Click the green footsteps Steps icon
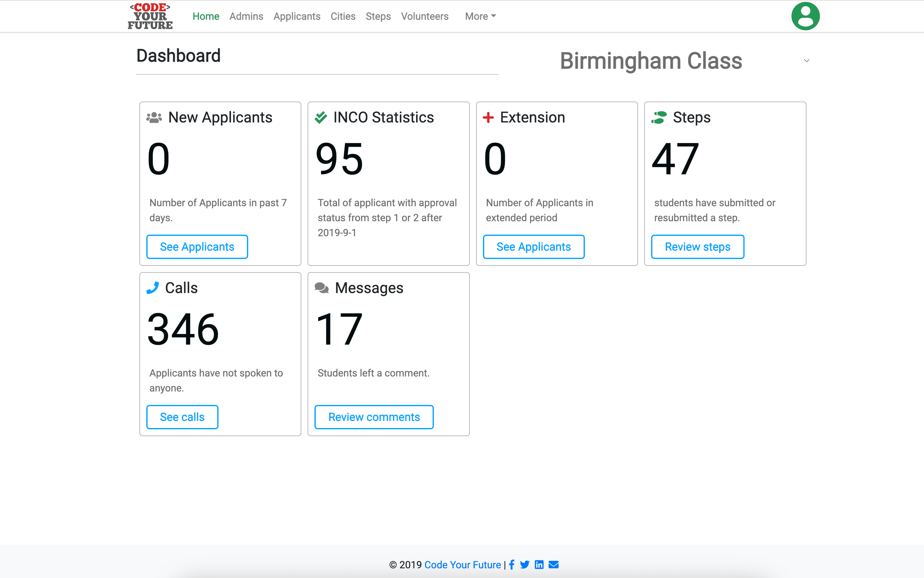Viewport: 924px width, 578px height. click(659, 117)
